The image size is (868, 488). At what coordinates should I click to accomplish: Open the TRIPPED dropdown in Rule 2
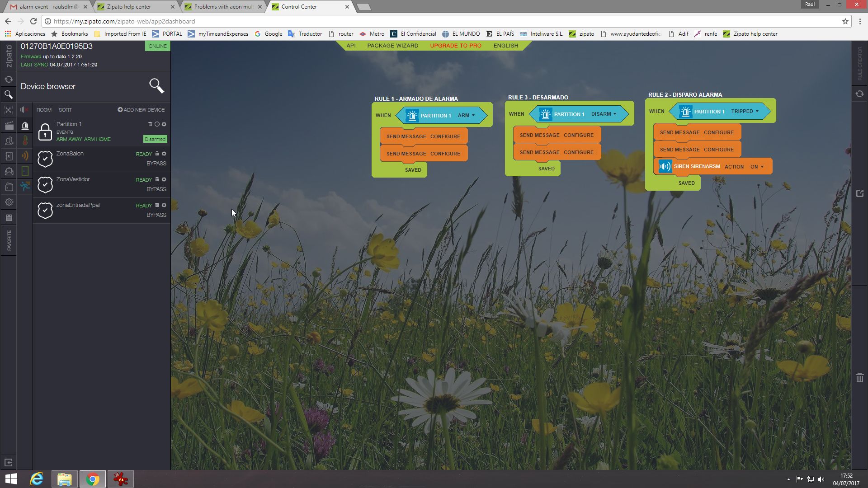(x=745, y=111)
